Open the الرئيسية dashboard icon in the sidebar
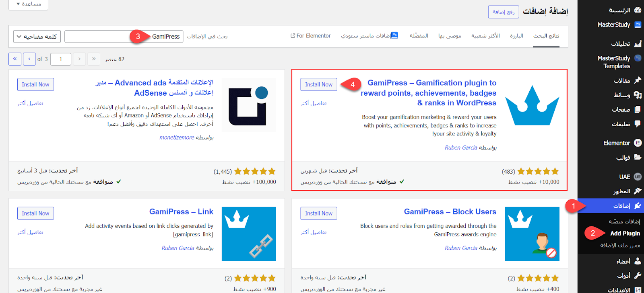The image size is (644, 293). tap(638, 10)
